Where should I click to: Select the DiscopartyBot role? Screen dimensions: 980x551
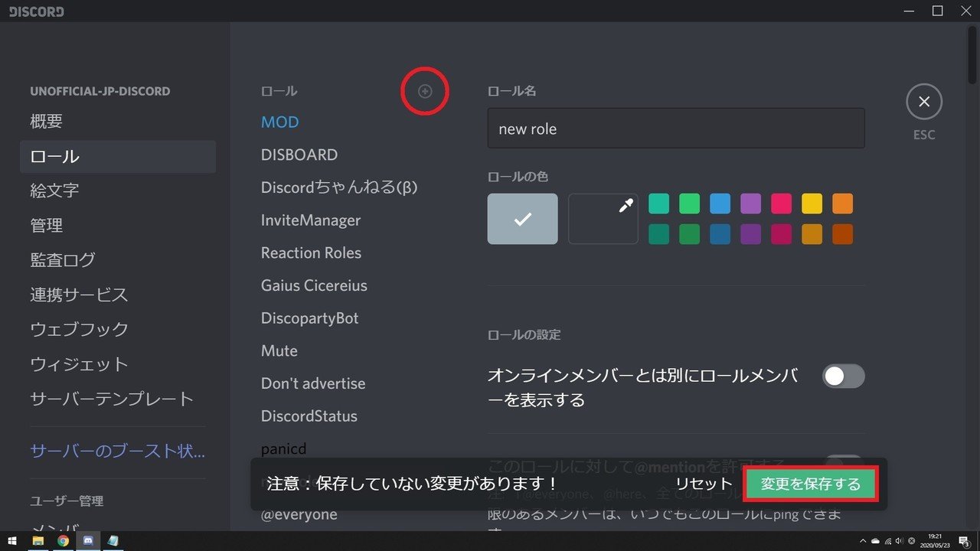[309, 318]
